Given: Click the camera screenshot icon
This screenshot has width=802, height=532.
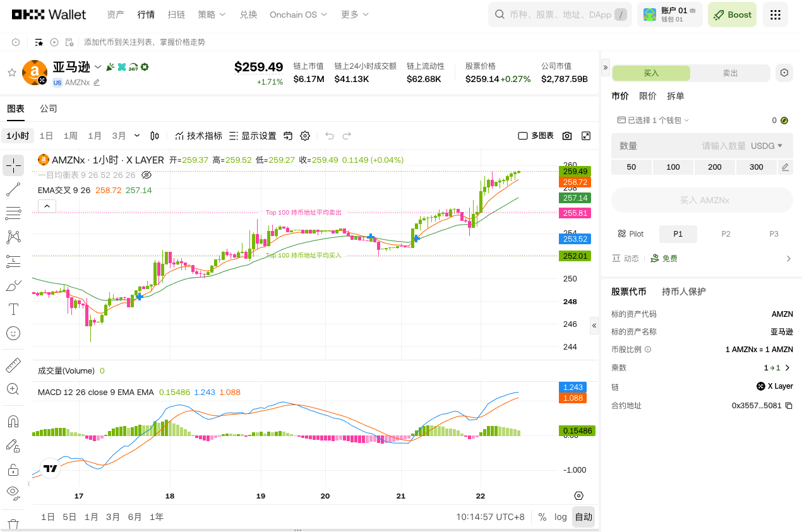Looking at the screenshot, I should pyautogui.click(x=567, y=136).
